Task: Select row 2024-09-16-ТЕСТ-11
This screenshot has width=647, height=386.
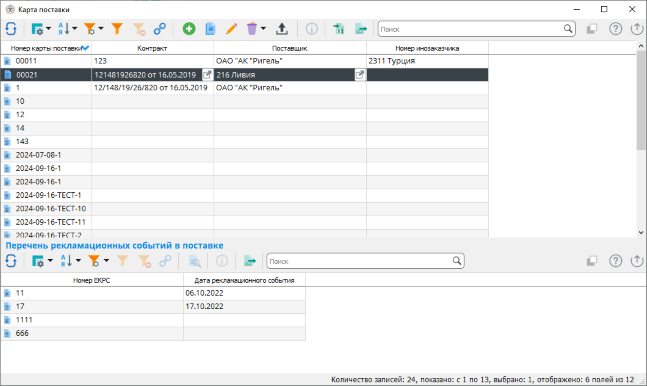Action: tap(244, 222)
